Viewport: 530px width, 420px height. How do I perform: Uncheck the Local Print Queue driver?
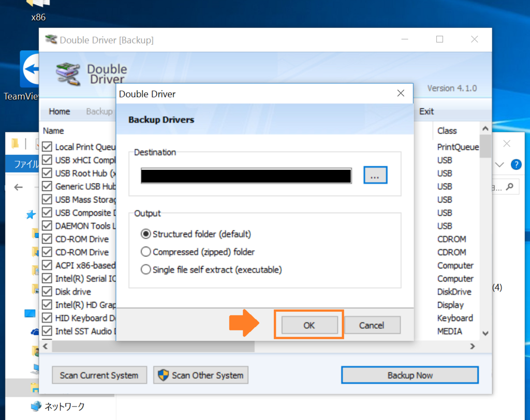pyautogui.click(x=47, y=147)
